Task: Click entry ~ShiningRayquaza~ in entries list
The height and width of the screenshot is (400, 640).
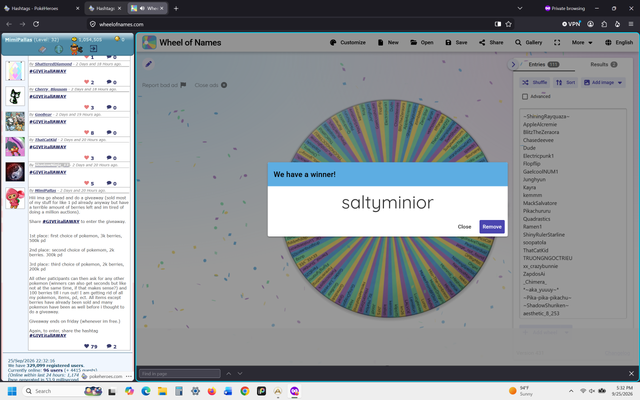Action: coord(546,116)
